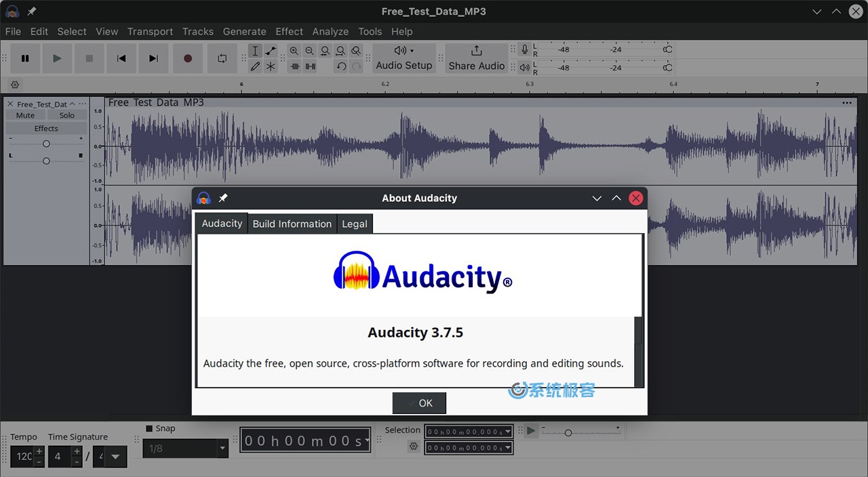Click the track pan slider
868x477 pixels.
(46, 161)
